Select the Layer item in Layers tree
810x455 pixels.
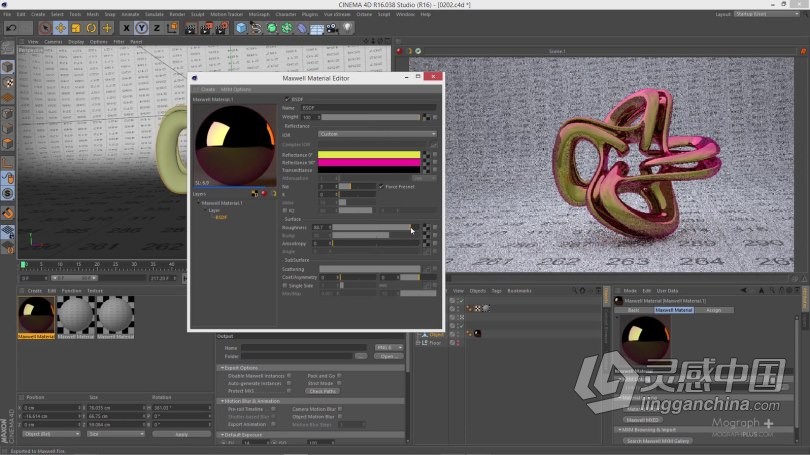click(x=214, y=210)
